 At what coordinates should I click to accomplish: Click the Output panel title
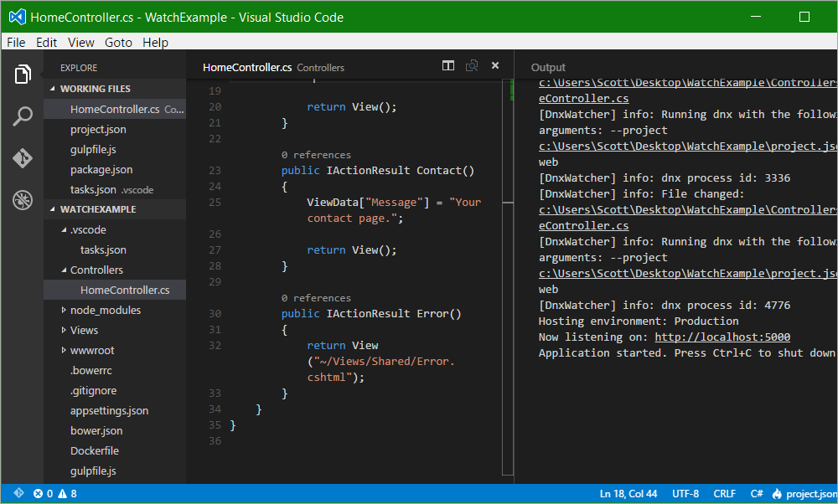click(548, 67)
